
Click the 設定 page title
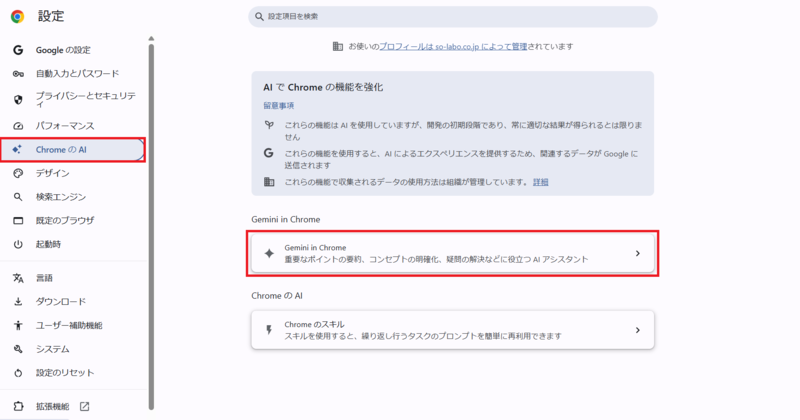51,16
